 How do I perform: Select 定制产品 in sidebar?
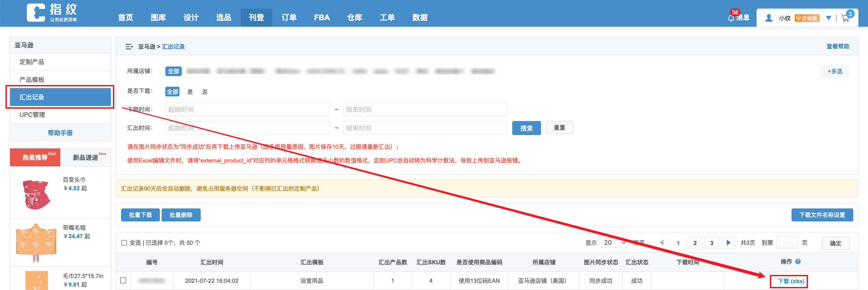[60, 62]
